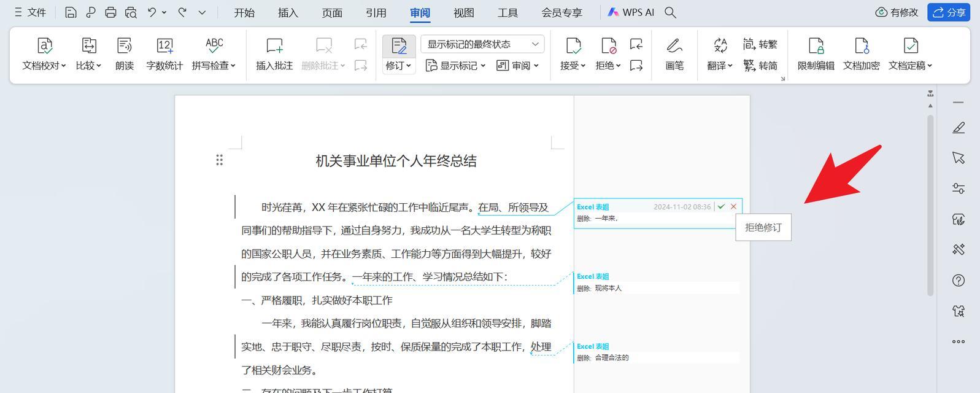The height and width of the screenshot is (393, 980).
Task: Click the sidebar settings sliders icon
Action: point(959,189)
